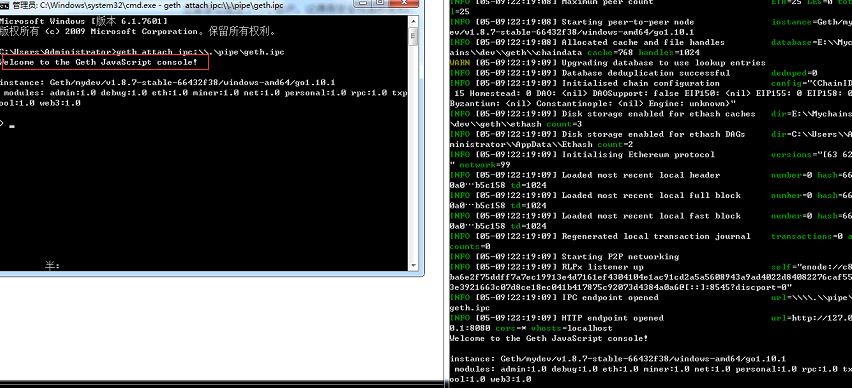Click the cmd window vertical scrollbar thumb
Screen dimensions: 852x388
click(x=412, y=37)
